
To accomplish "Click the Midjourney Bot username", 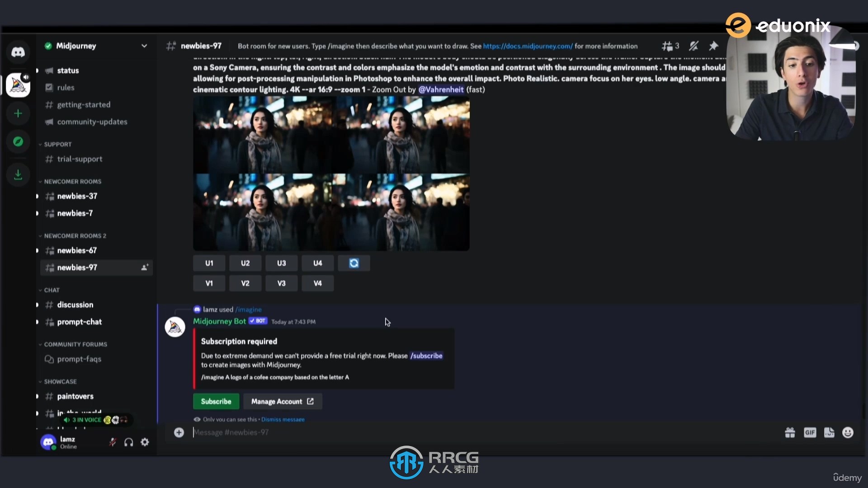I will click(x=219, y=321).
